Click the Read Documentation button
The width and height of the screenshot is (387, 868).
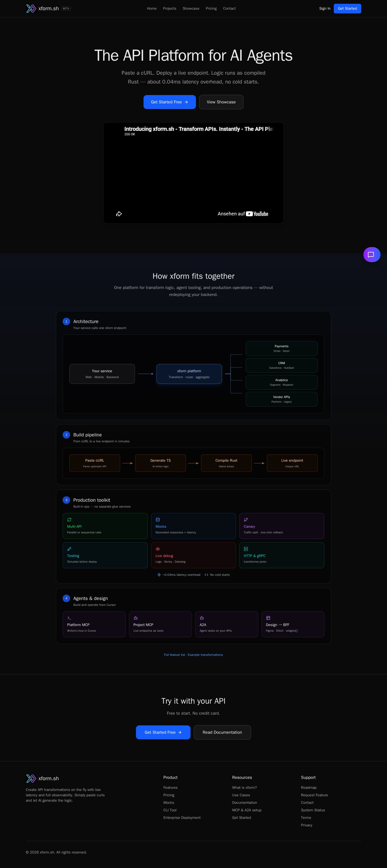222,732
